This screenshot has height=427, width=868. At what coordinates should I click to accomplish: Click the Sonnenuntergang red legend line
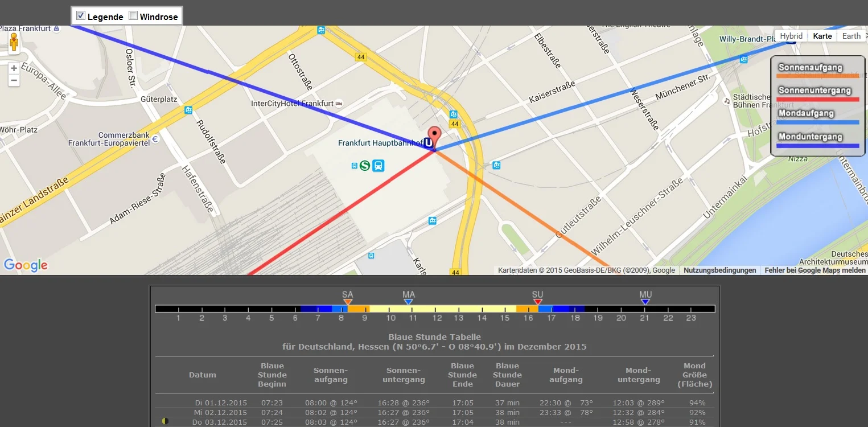pyautogui.click(x=818, y=99)
